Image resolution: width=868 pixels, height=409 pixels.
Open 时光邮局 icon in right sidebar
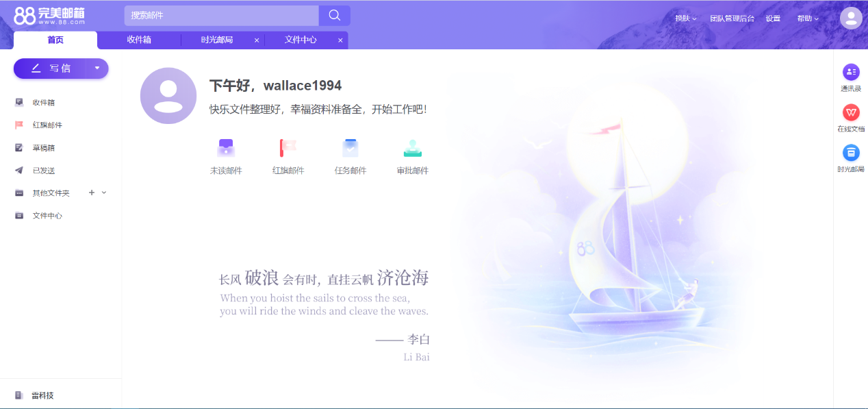pyautogui.click(x=851, y=152)
